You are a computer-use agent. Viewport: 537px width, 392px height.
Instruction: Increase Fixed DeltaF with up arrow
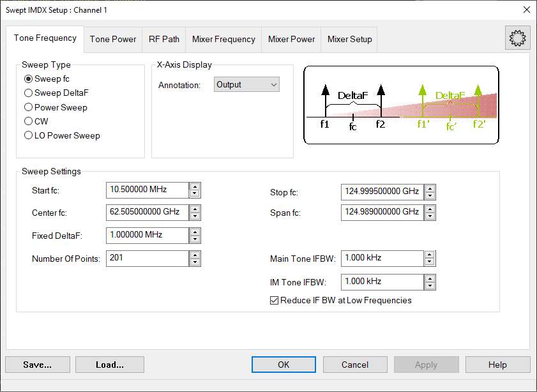click(x=195, y=232)
